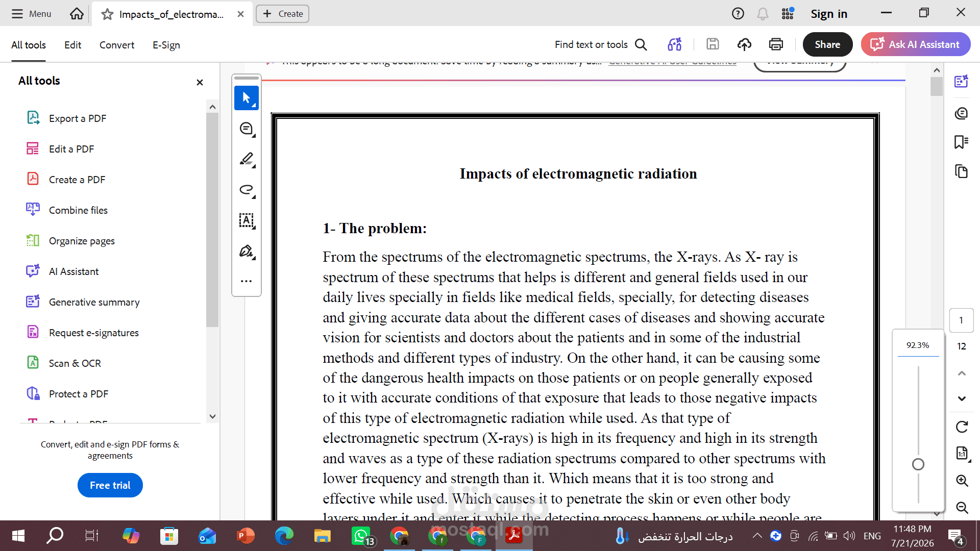The width and height of the screenshot is (980, 551).
Task: Rotate the page view clockwise
Action: tap(962, 427)
